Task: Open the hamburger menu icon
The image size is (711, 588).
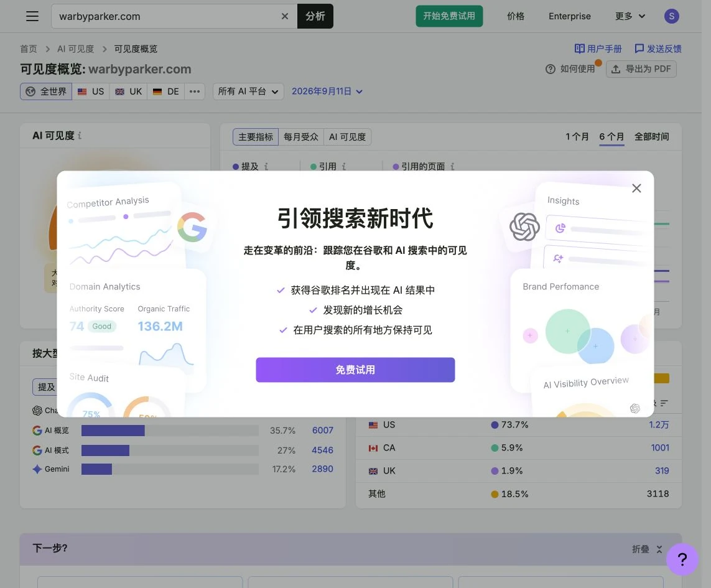Action: pos(32,16)
